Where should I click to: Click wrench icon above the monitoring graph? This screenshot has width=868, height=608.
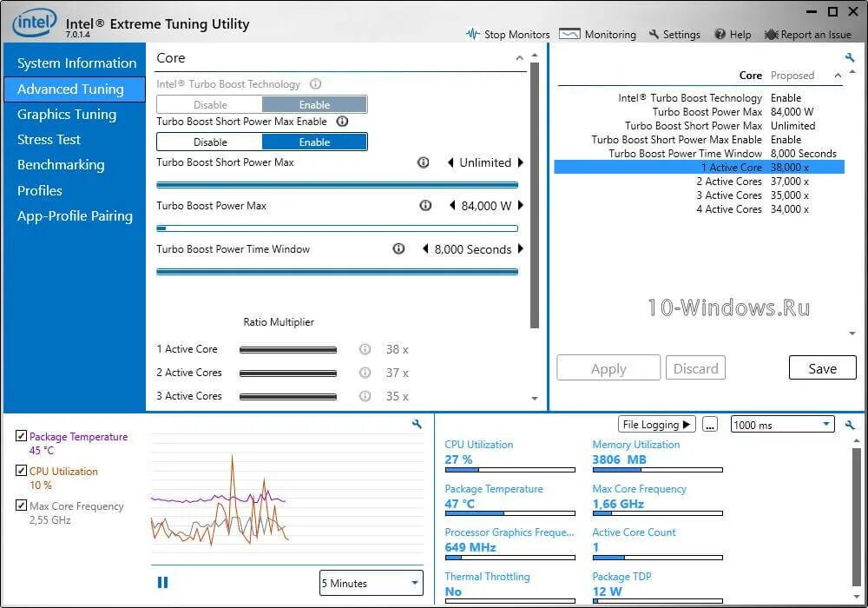417,424
